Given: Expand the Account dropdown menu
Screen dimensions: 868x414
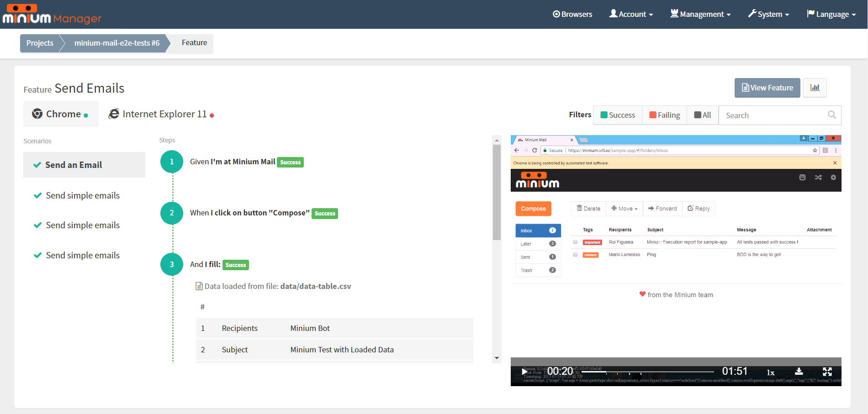Looking at the screenshot, I should (x=631, y=14).
